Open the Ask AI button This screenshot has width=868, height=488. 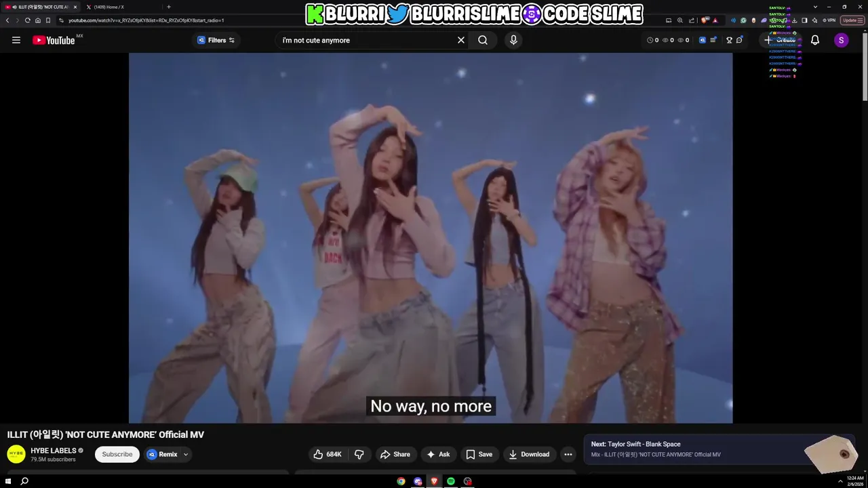438,454
